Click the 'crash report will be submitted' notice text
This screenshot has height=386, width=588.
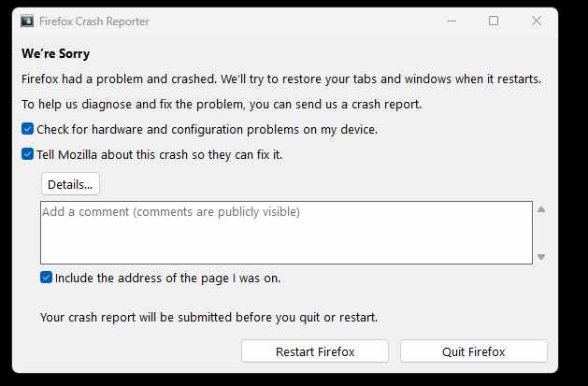click(x=208, y=317)
